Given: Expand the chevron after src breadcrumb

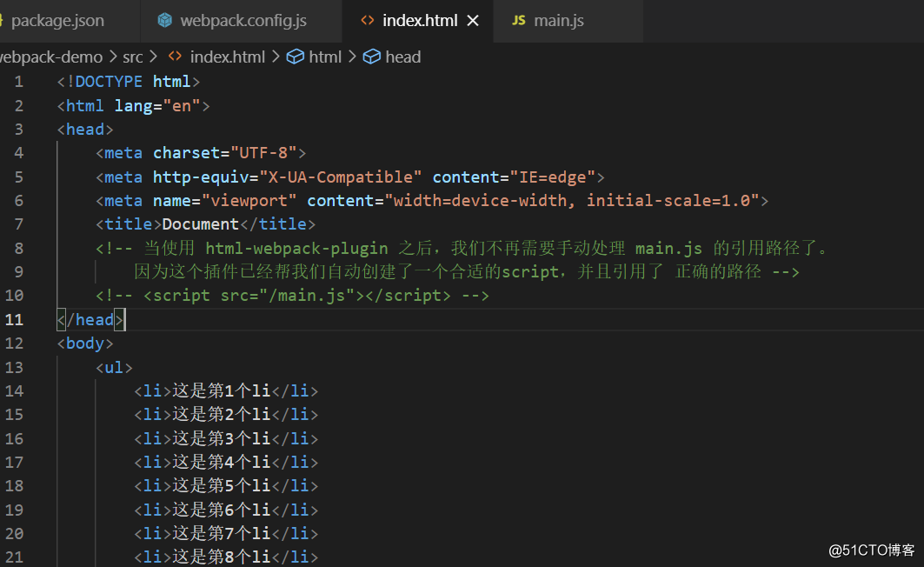Looking at the screenshot, I should pyautogui.click(x=154, y=57).
